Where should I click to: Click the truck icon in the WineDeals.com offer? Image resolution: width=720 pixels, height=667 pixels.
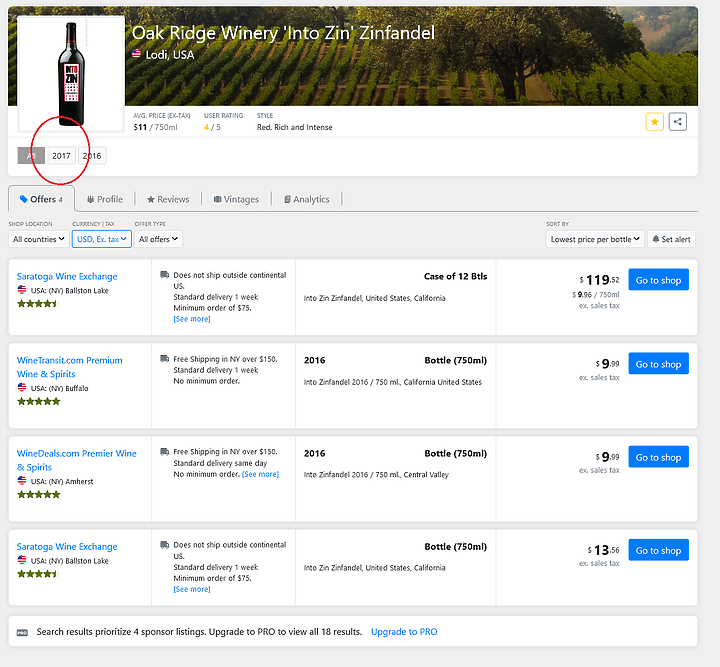[x=164, y=451]
